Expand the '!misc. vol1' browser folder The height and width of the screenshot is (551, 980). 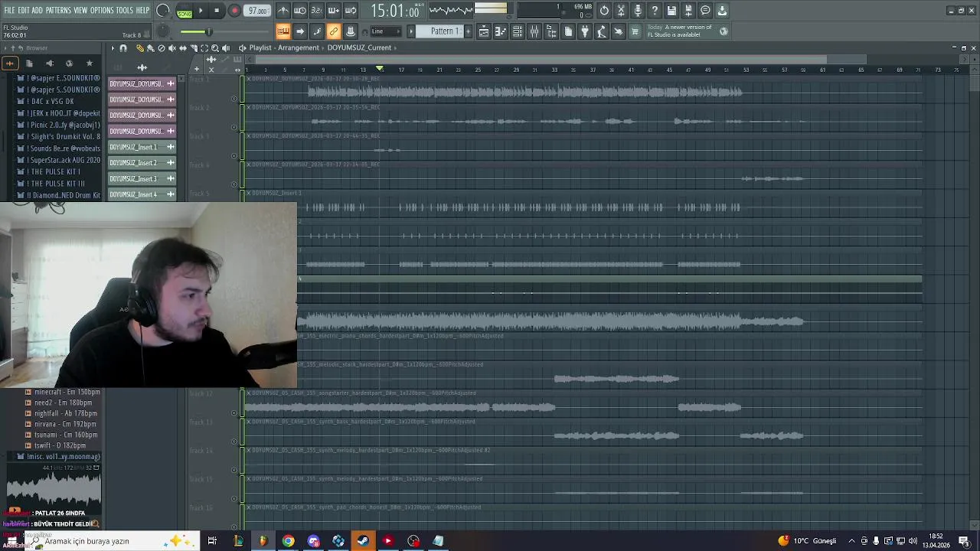pos(59,457)
